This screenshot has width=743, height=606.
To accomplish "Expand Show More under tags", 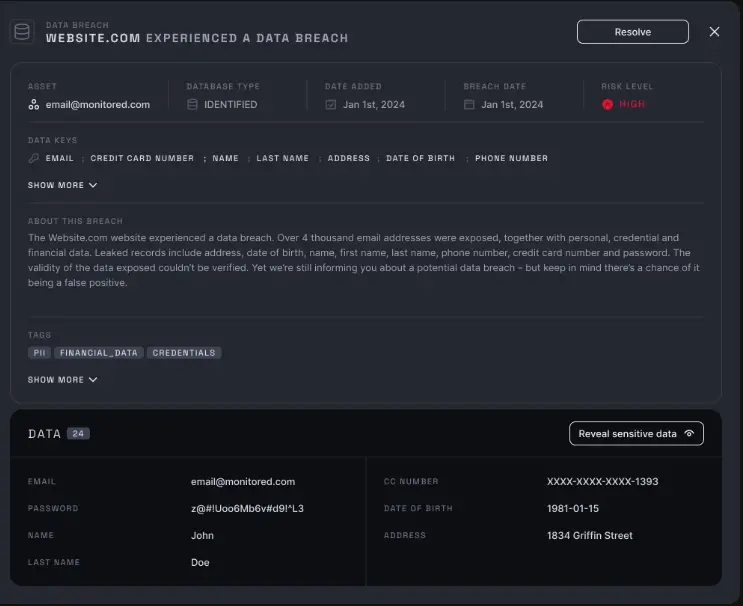I will (62, 380).
